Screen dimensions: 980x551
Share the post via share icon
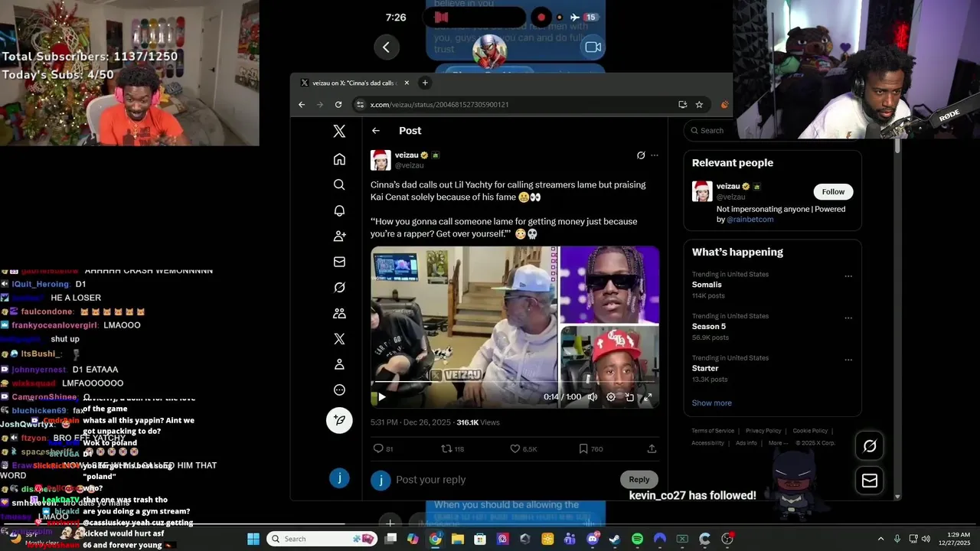pyautogui.click(x=652, y=448)
